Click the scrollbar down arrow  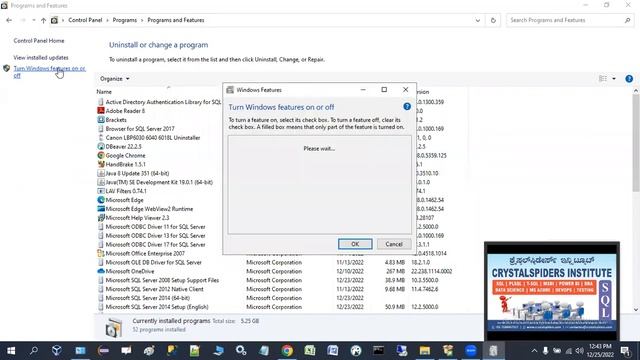[x=636, y=309]
